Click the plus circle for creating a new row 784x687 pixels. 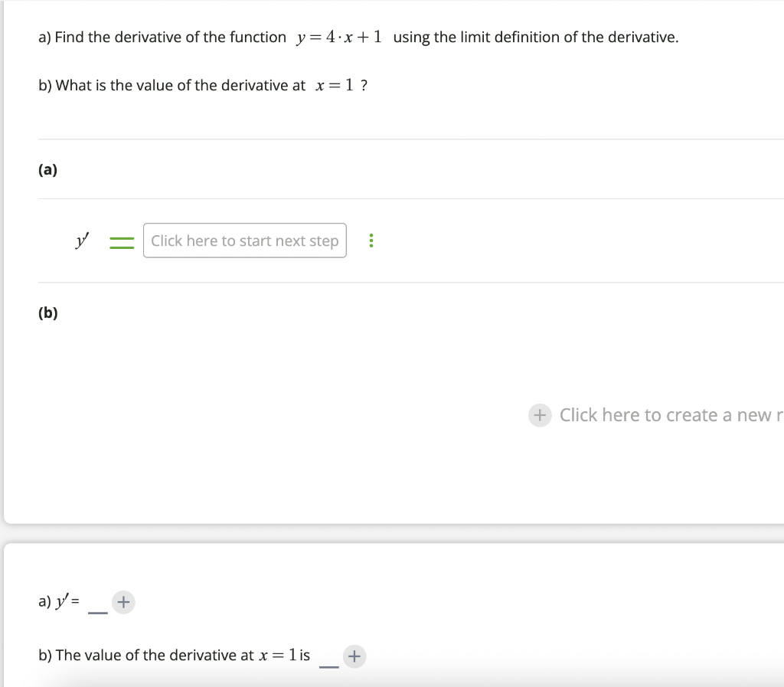(540, 415)
